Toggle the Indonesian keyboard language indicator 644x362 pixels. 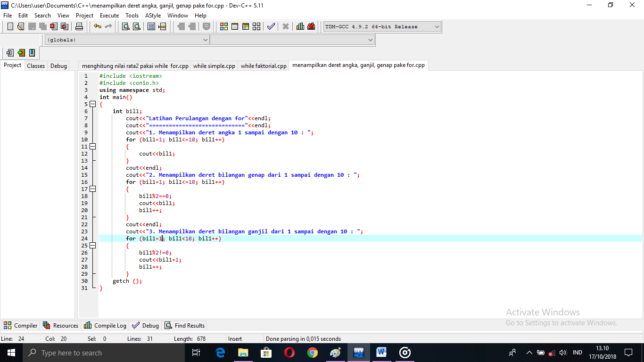(x=577, y=352)
